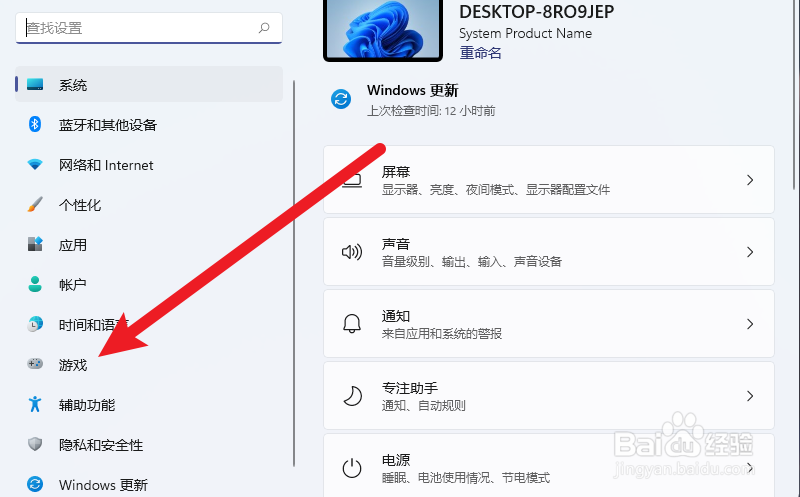
Task: Open 电源 power settings card
Action: [548, 465]
